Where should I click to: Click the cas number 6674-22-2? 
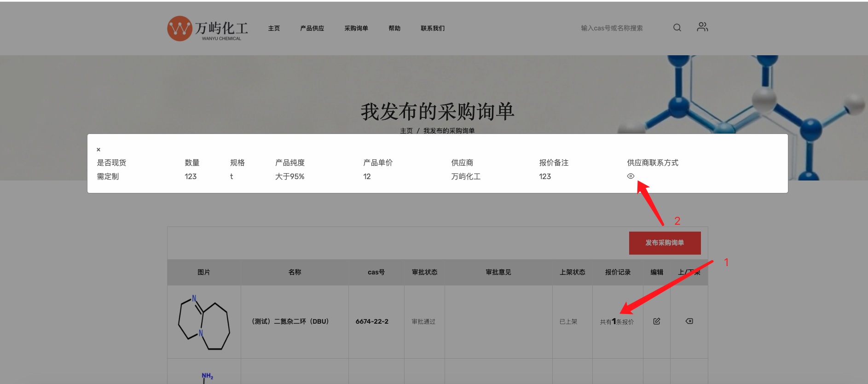[x=372, y=321]
